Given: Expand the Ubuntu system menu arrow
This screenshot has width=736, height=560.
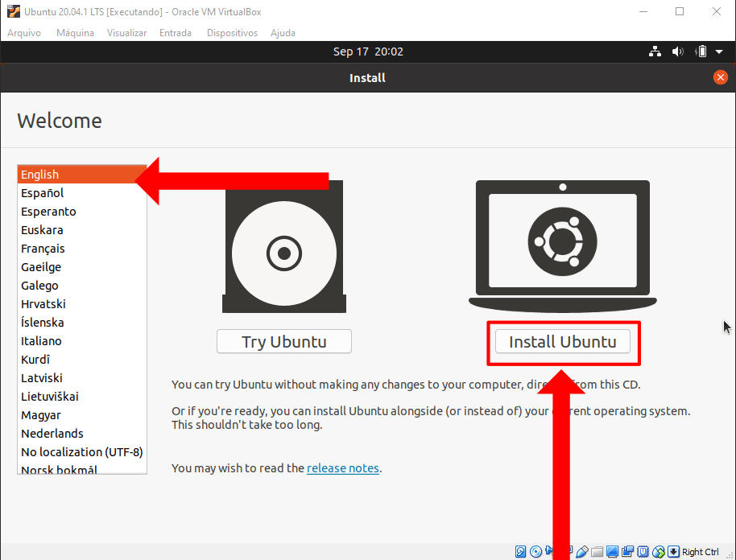Looking at the screenshot, I should pos(719,51).
